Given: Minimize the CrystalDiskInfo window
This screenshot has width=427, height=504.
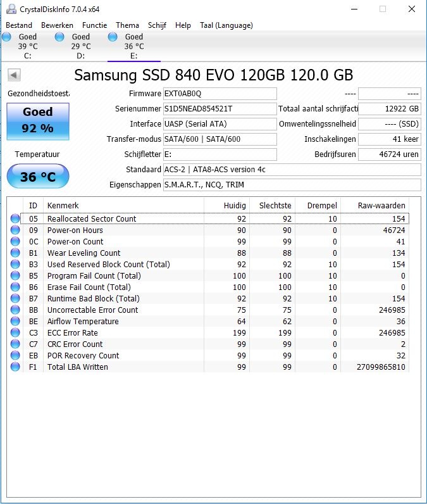Looking at the screenshot, I should (x=354, y=9).
